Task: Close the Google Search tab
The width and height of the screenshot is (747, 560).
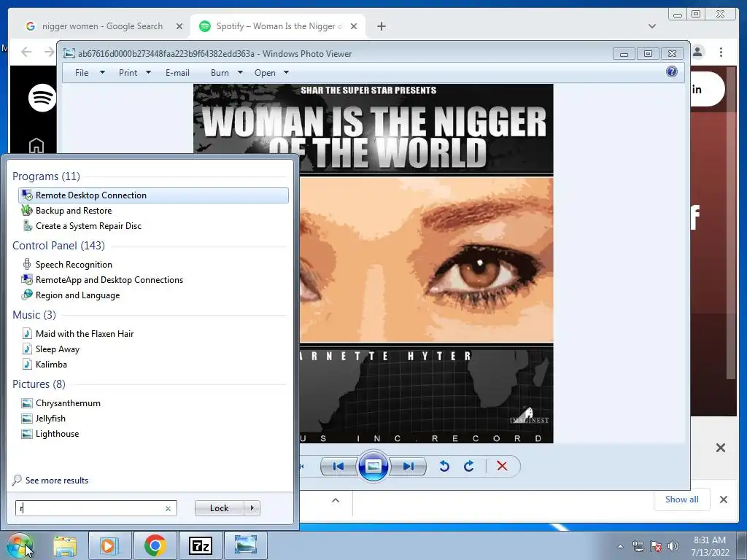Action: [x=179, y=27]
